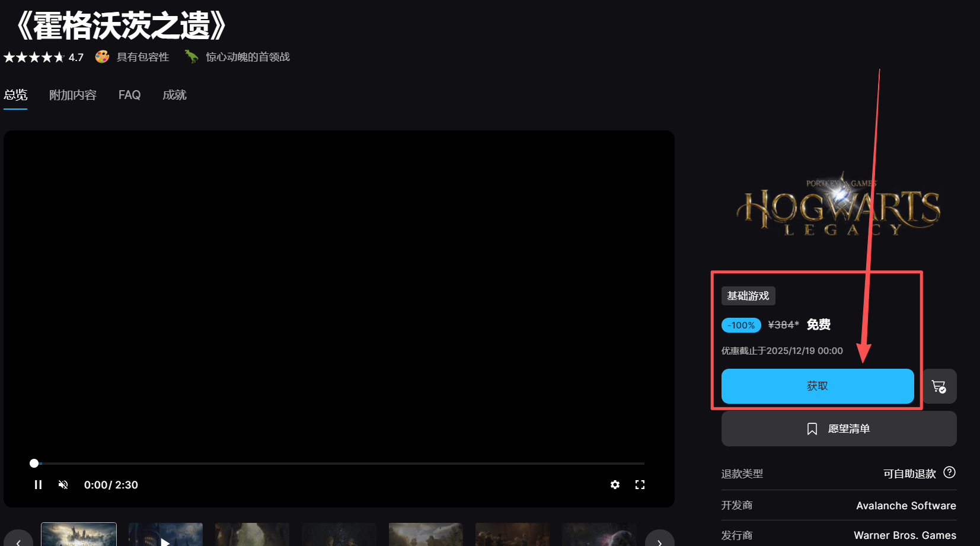Viewport: 980px width, 546px height.
Task: Click the 基础游戏 tag expander
Action: click(748, 296)
